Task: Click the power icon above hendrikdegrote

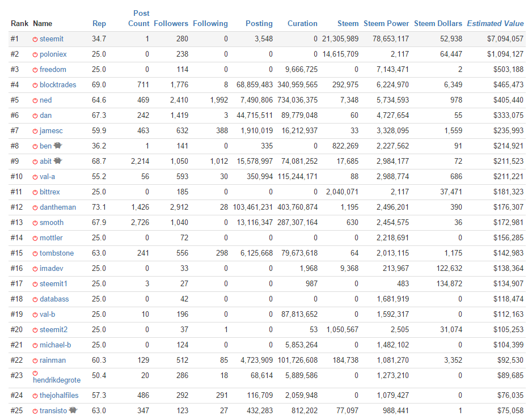Action: 35,373
